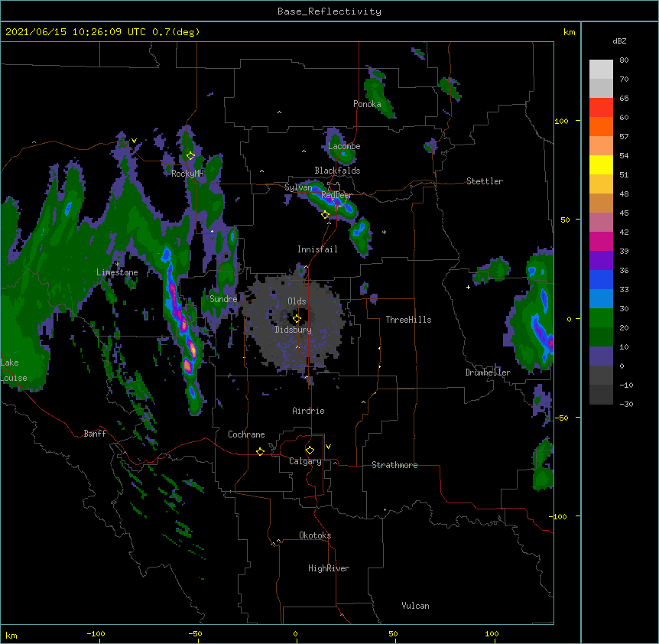Click the Okotoks label
This screenshot has width=659, height=644.
click(x=315, y=535)
